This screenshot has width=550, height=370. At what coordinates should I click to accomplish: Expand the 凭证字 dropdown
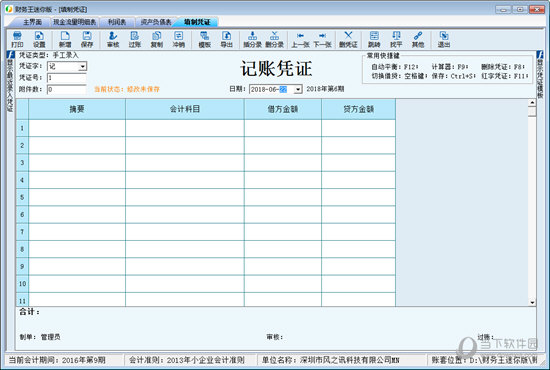[82, 66]
